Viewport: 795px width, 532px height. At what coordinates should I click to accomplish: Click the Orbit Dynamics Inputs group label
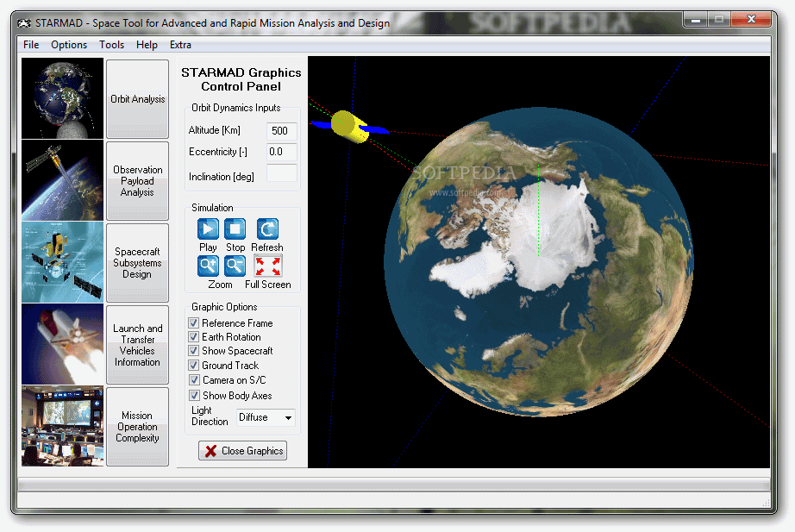[x=235, y=108]
